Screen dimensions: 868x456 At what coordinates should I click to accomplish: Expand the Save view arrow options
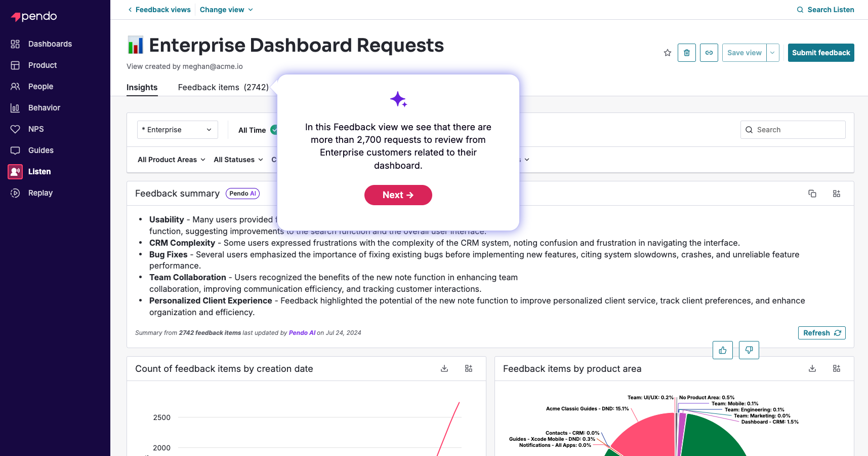click(x=772, y=53)
